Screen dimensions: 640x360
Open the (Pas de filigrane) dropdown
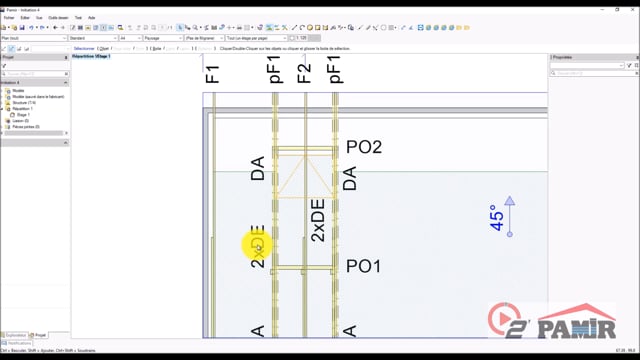(x=204, y=38)
